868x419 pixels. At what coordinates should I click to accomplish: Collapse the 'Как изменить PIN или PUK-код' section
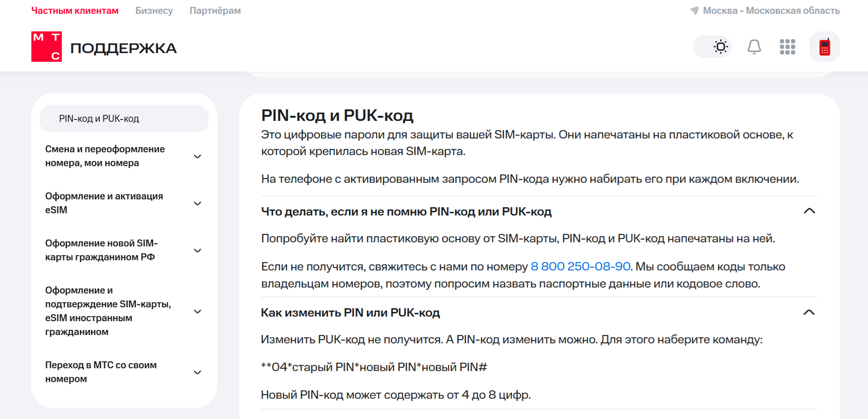[x=809, y=312]
